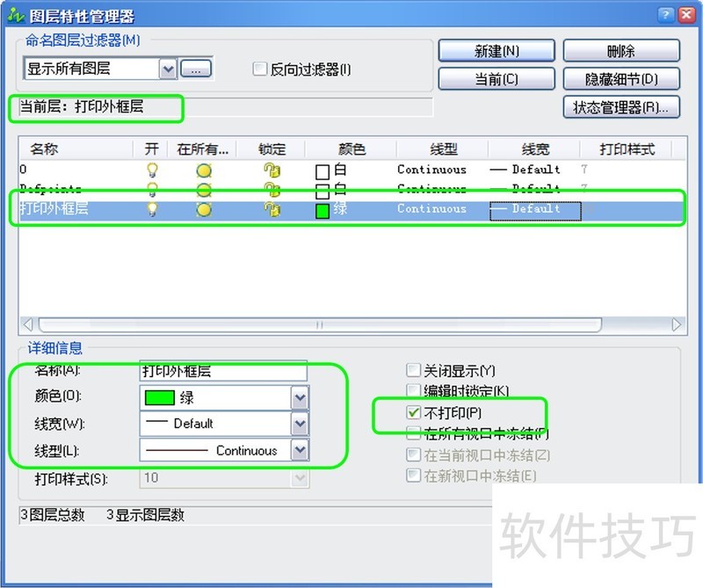Toggle the lightbulb on/off icon for layer 0
The width and height of the screenshot is (703, 588).
pos(152,170)
